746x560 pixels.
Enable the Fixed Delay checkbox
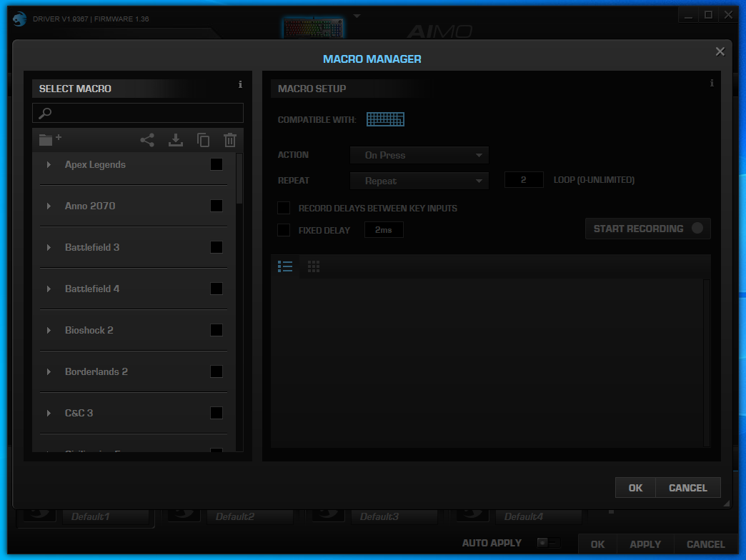point(284,230)
